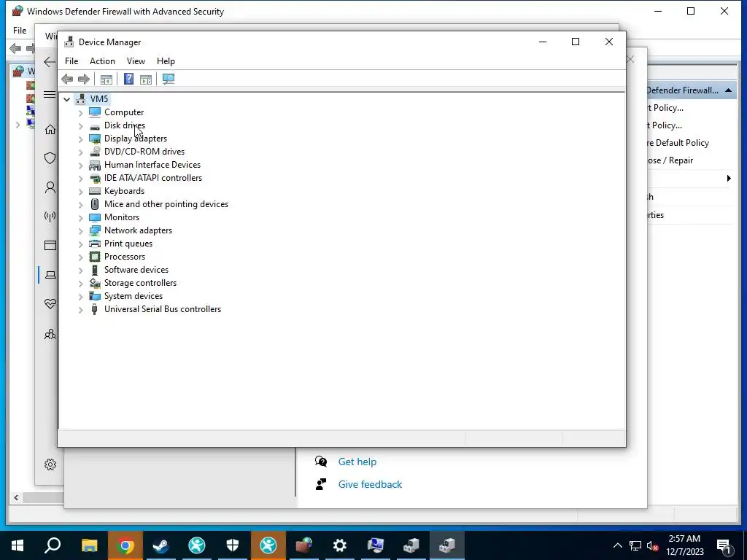The image size is (747, 560).
Task: Expand the Disk drives category
Action: (80, 125)
